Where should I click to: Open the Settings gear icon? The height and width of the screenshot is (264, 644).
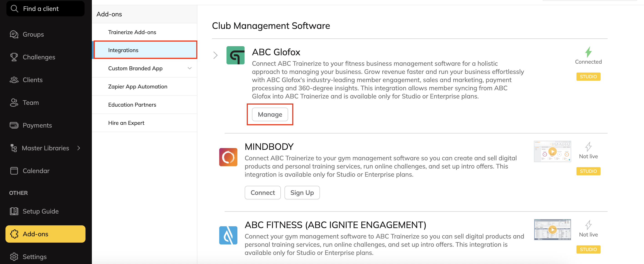[x=14, y=257]
